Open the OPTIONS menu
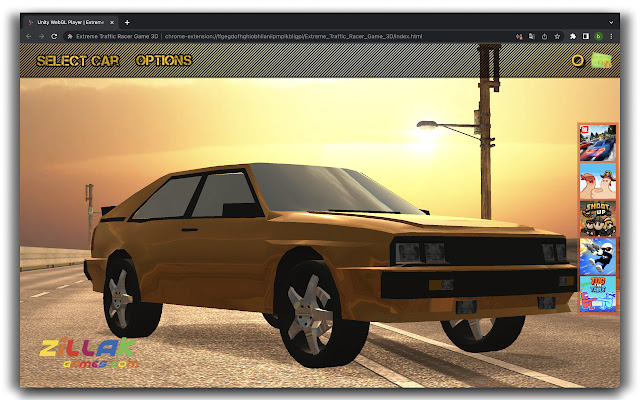Image resolution: width=640 pixels, height=400 pixels. click(x=164, y=60)
